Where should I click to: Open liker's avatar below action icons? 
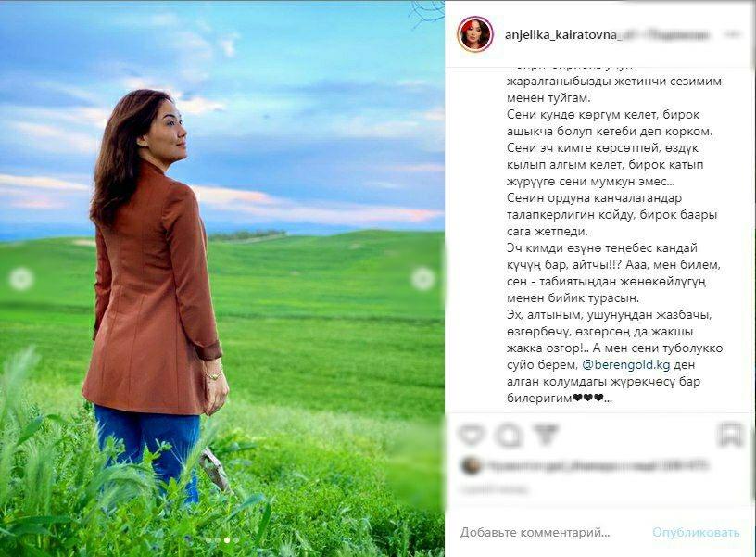[x=471, y=465]
